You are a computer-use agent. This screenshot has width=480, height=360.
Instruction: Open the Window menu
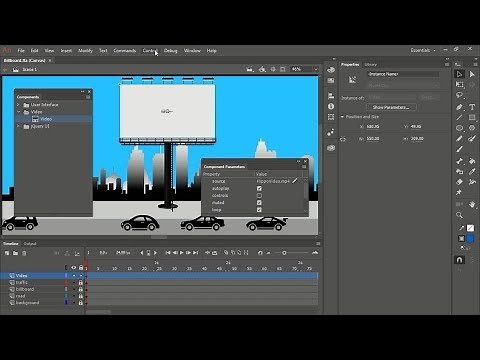[192, 51]
